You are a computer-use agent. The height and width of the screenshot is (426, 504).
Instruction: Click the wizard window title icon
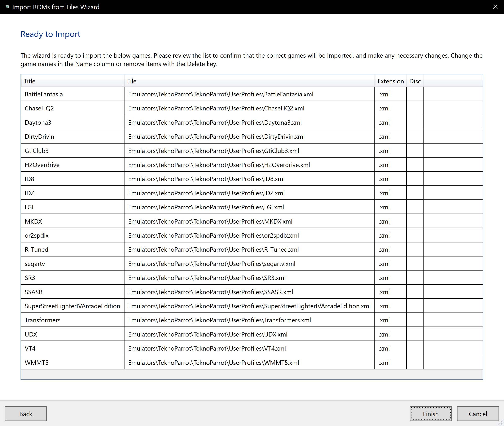pyautogui.click(x=7, y=7)
